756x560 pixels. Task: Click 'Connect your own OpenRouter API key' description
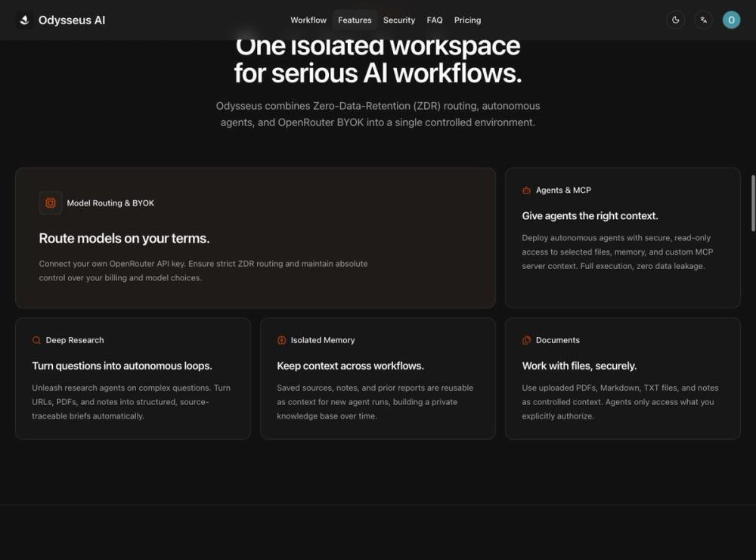tap(203, 271)
